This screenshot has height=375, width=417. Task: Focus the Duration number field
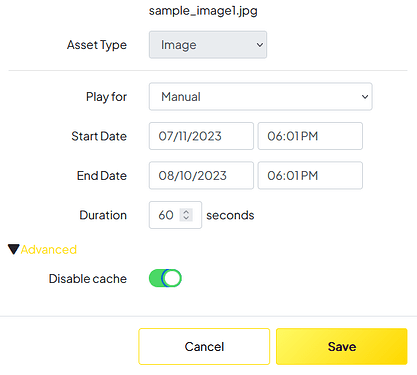(x=175, y=215)
